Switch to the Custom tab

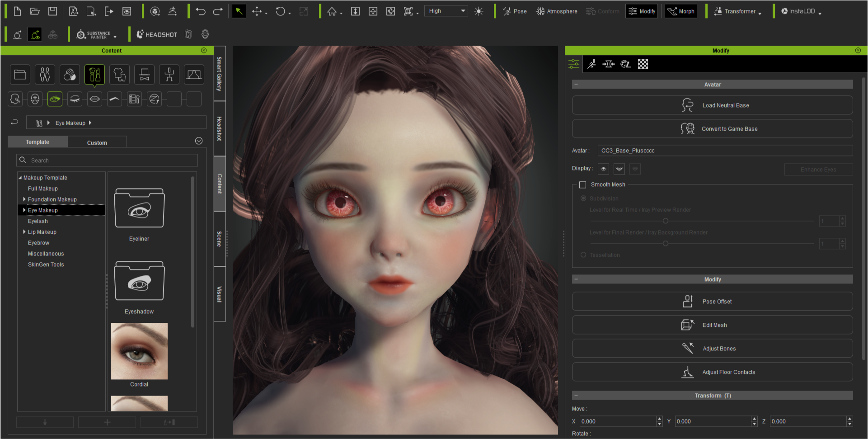point(97,142)
